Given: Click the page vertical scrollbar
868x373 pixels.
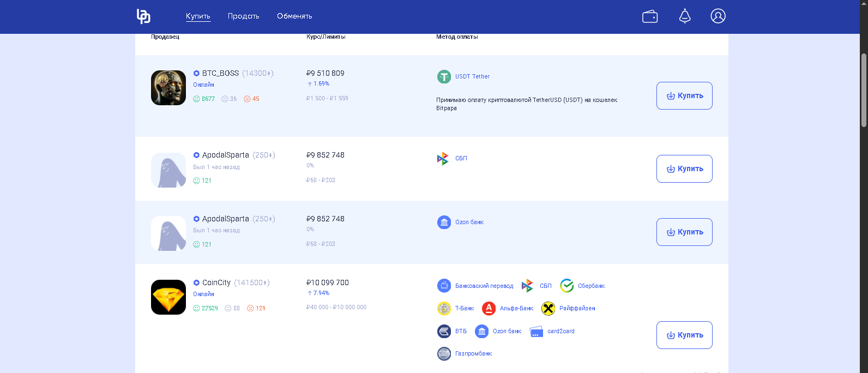Looking at the screenshot, I should [864, 90].
